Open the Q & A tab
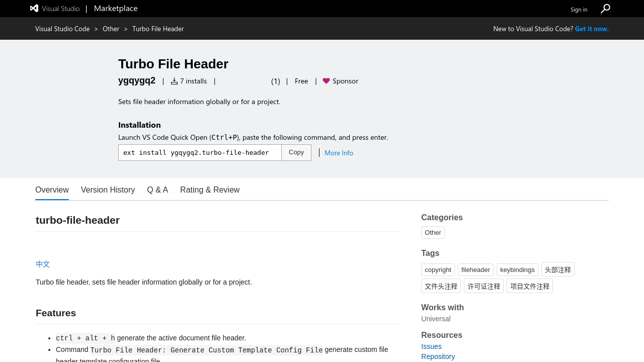The height and width of the screenshot is (362, 644). (157, 190)
